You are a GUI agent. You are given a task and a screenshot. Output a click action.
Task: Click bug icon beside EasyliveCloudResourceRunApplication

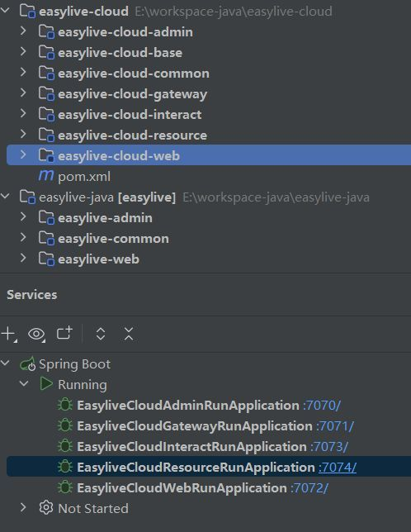click(x=65, y=467)
